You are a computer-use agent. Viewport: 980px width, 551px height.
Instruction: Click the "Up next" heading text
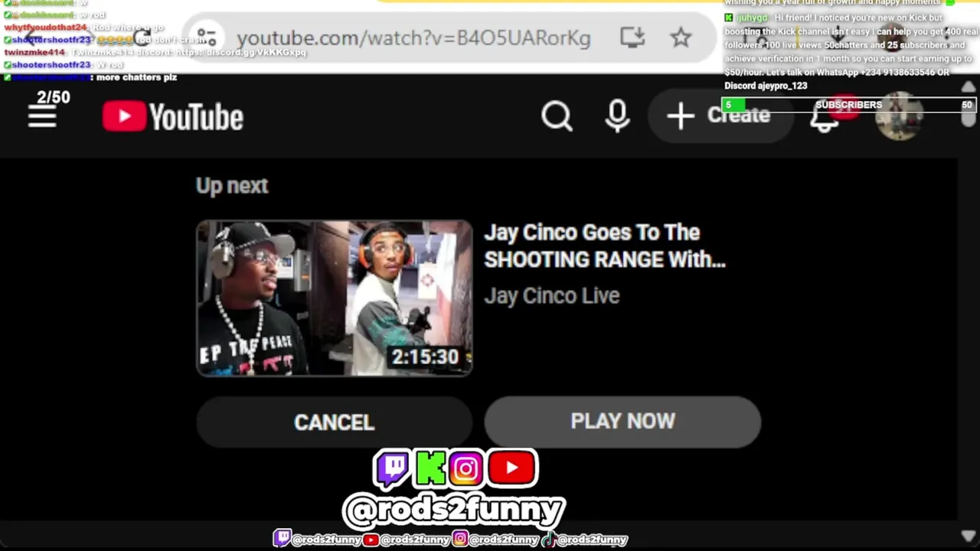tap(232, 185)
